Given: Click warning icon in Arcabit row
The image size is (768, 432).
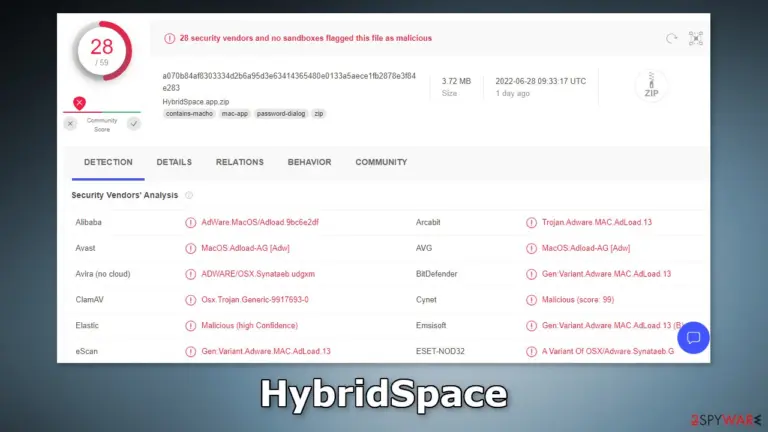Looking at the screenshot, I should [x=531, y=222].
